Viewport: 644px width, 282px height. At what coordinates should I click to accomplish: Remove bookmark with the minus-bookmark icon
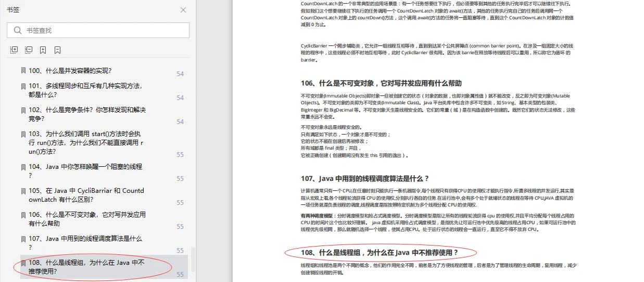coord(57,50)
